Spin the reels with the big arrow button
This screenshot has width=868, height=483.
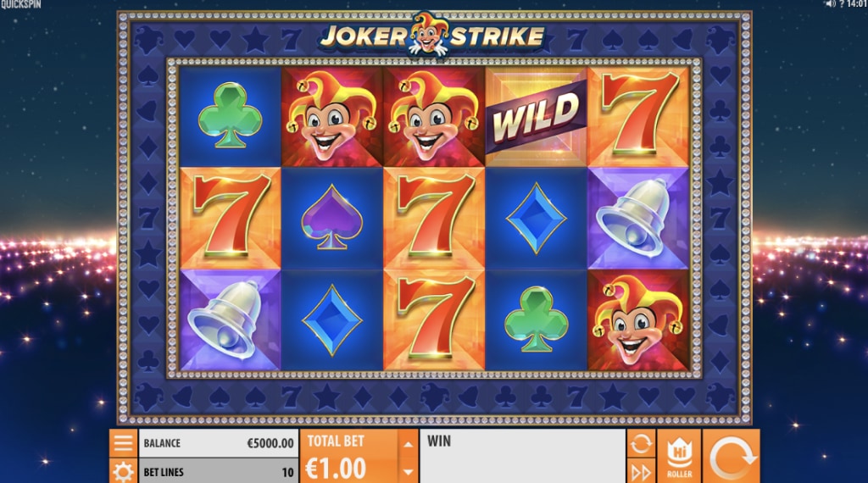[x=732, y=457]
